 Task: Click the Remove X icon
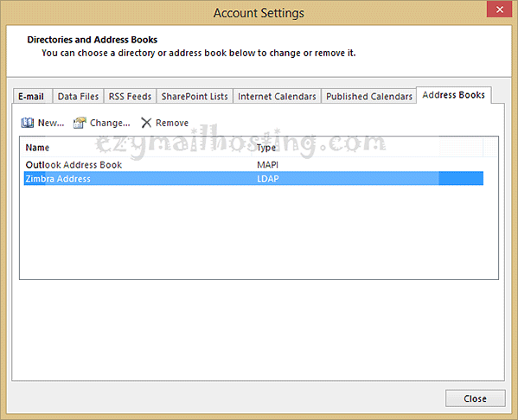(x=146, y=123)
